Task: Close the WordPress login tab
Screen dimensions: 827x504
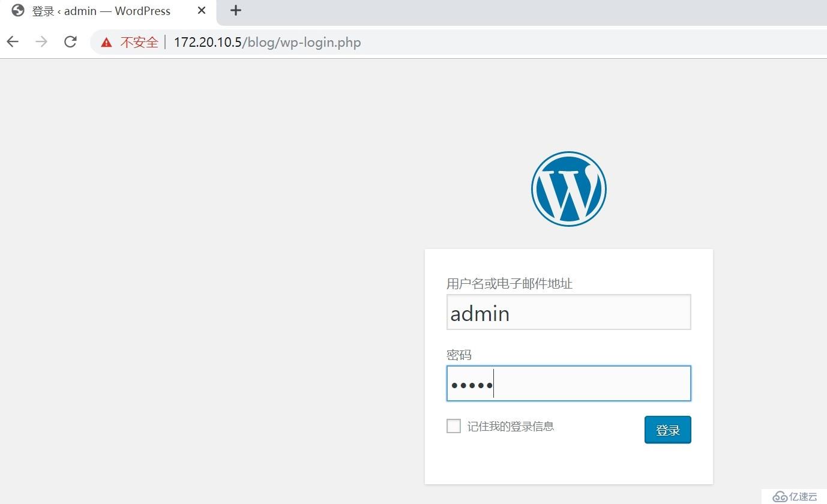Action: pos(202,10)
